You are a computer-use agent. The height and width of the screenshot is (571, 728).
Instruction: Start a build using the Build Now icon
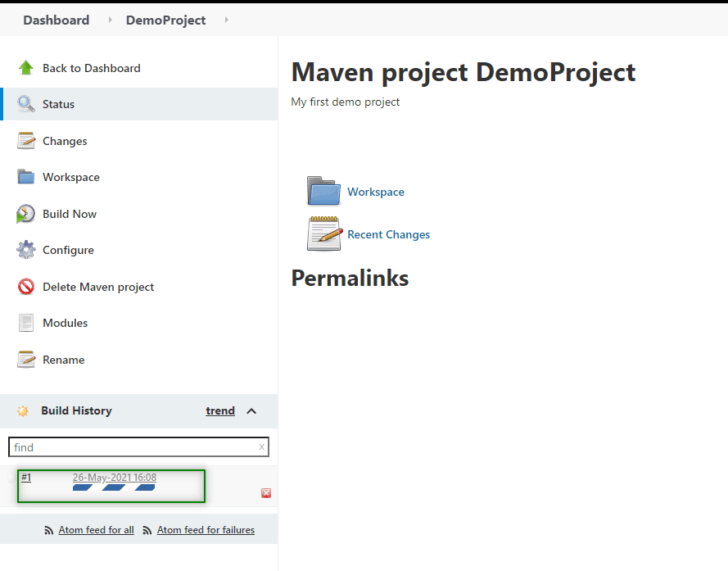pyautogui.click(x=25, y=214)
